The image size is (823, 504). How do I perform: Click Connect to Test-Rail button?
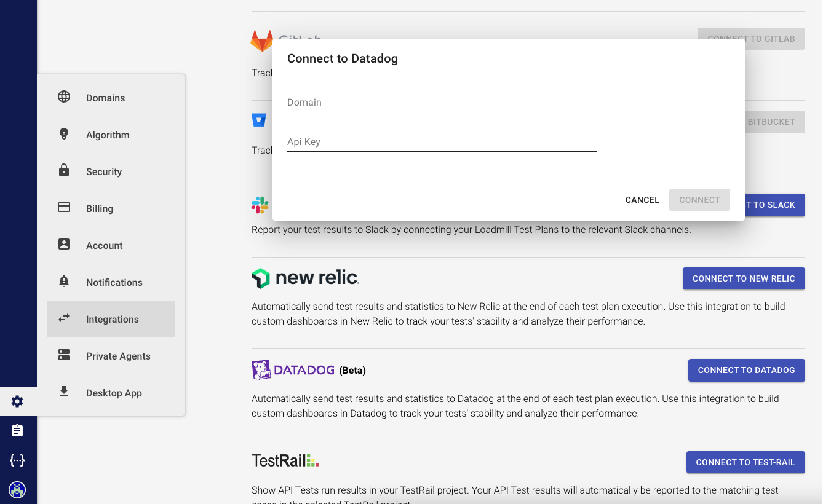click(x=745, y=462)
